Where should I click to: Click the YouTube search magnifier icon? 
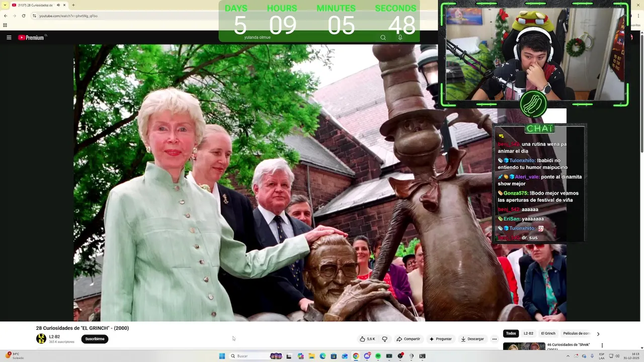[x=383, y=37]
